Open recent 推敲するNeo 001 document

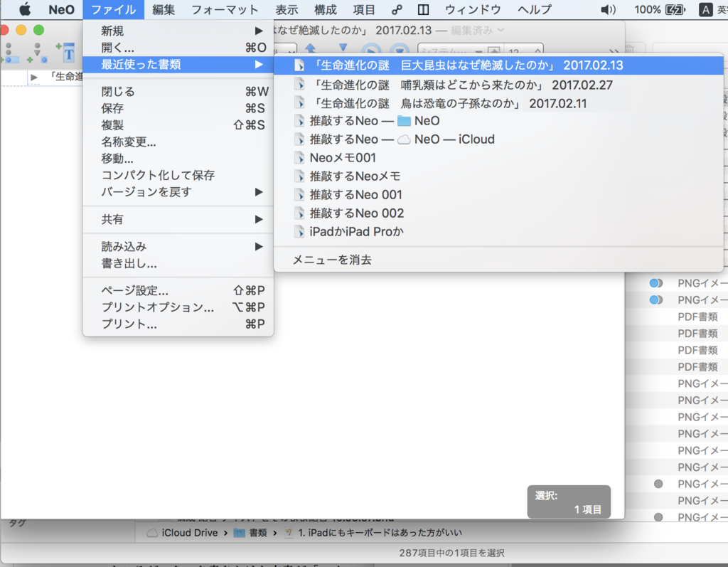[x=498, y=195]
